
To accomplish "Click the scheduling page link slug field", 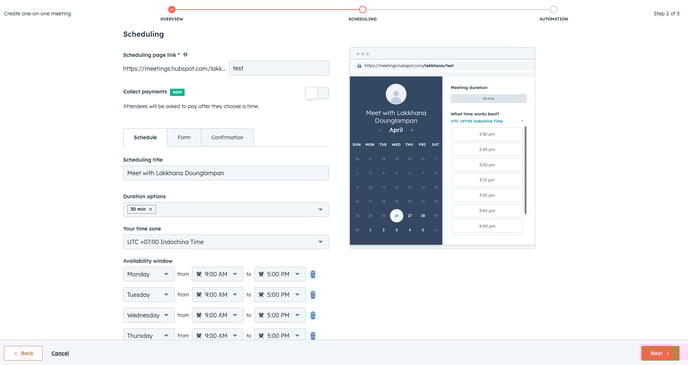I will pyautogui.click(x=279, y=68).
